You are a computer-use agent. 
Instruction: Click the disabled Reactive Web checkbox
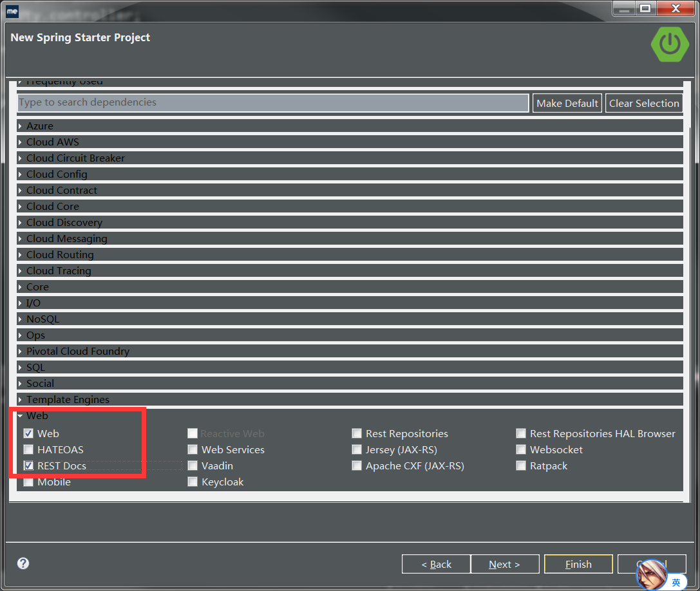(x=193, y=433)
